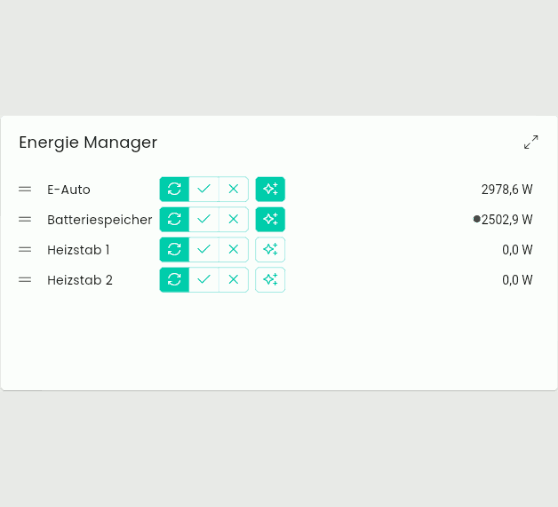This screenshot has height=507, width=558.
Task: Select auto-refresh mode for E-Auto
Action: tap(174, 189)
